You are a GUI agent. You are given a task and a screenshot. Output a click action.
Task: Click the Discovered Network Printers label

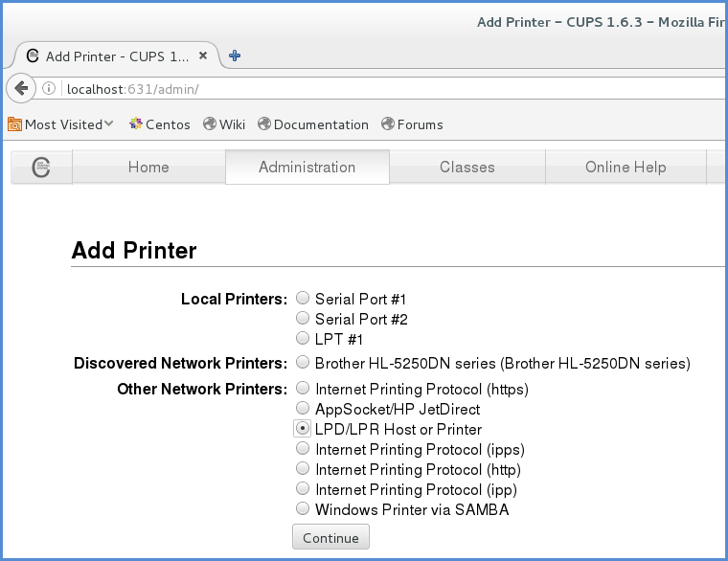[x=181, y=364]
